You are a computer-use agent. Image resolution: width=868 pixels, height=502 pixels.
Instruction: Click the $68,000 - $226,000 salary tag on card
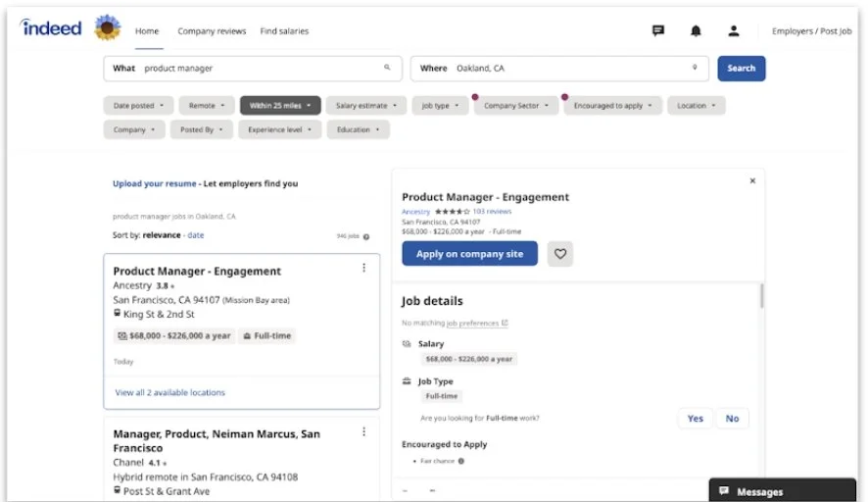[x=174, y=335]
